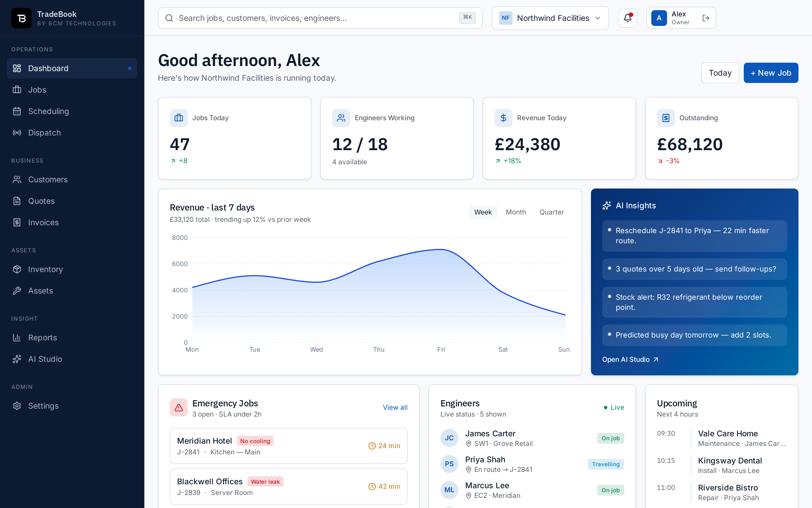Click the PS avatar for Priya Shah

(x=449, y=464)
